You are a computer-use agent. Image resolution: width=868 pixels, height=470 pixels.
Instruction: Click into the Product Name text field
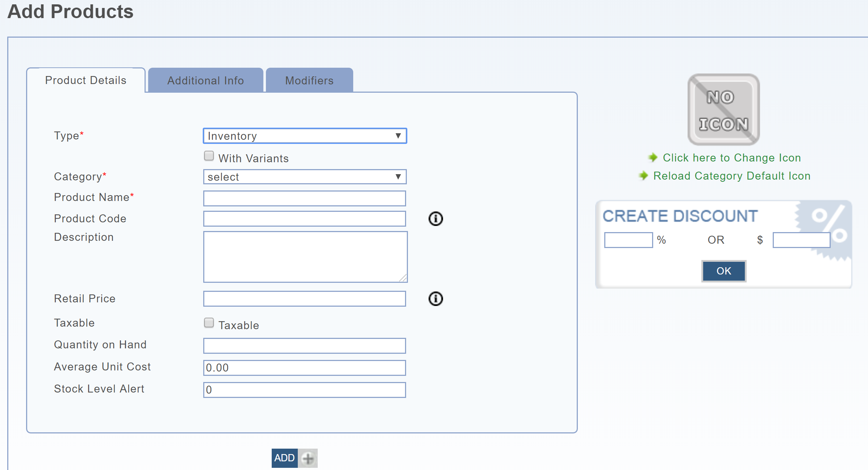(304, 198)
